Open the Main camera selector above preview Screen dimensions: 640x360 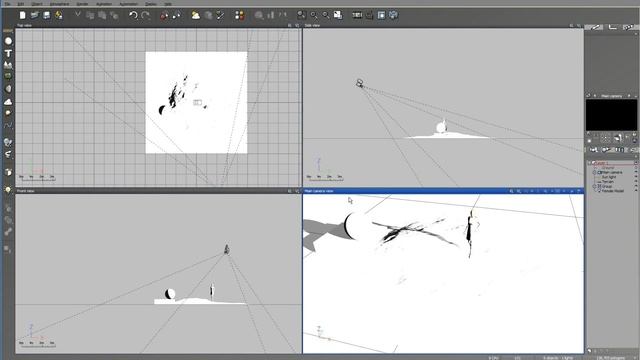[x=611, y=96]
